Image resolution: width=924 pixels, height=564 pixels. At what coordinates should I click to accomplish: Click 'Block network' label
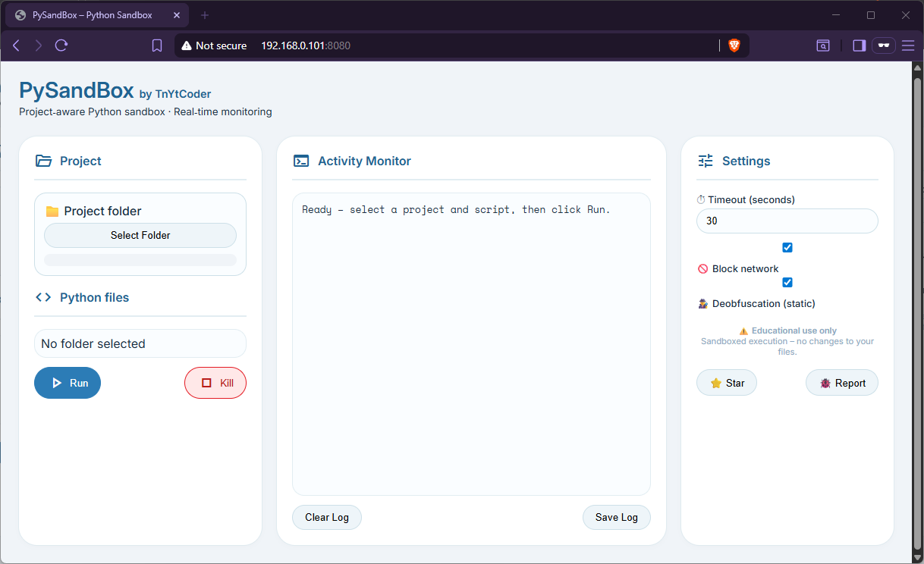[746, 269]
